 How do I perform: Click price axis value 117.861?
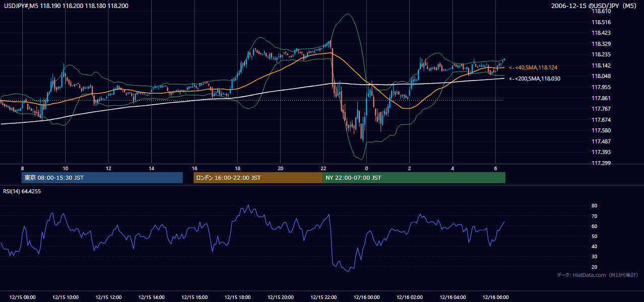pos(601,98)
